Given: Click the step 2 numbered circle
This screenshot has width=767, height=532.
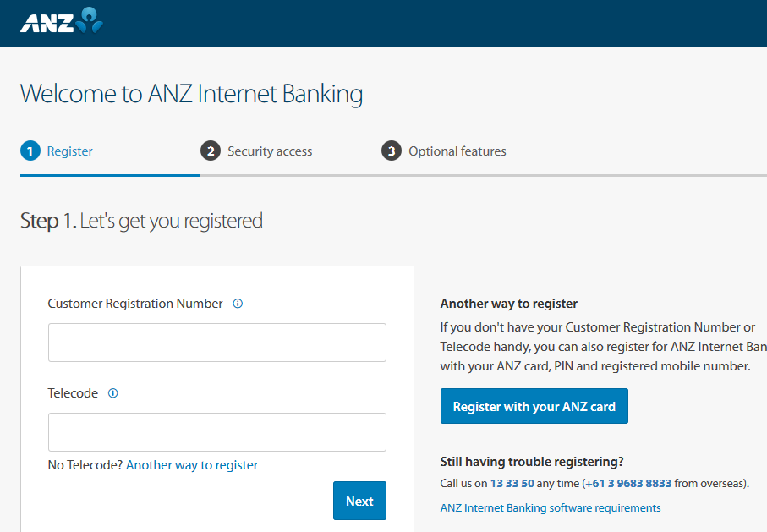Looking at the screenshot, I should [x=211, y=151].
